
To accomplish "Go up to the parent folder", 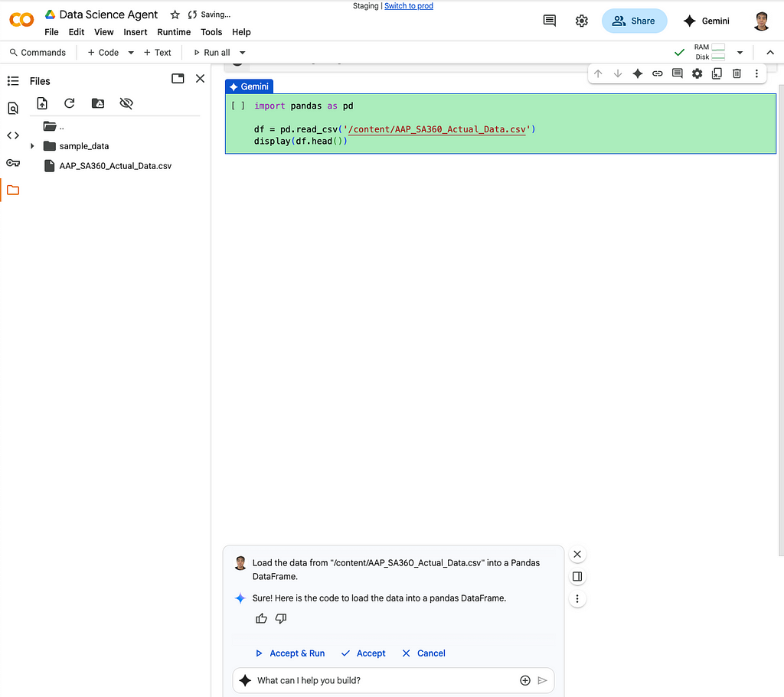I will point(54,126).
